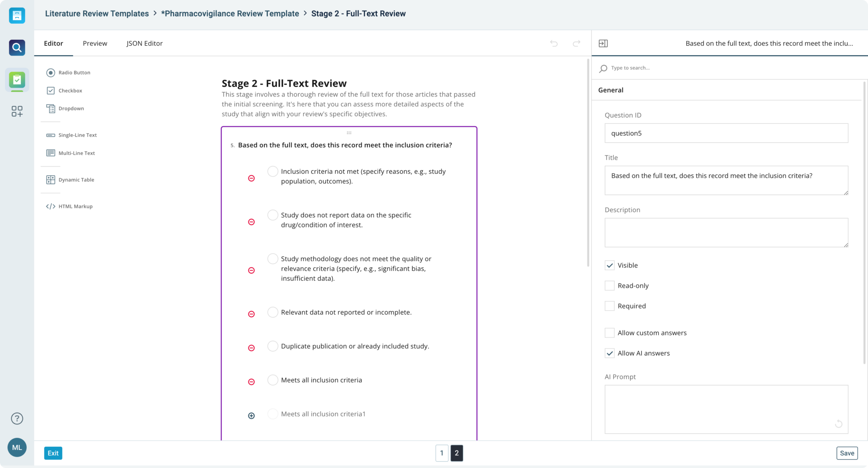This screenshot has height=468, width=868.
Task: Collapse the question properties panel
Action: tap(604, 43)
